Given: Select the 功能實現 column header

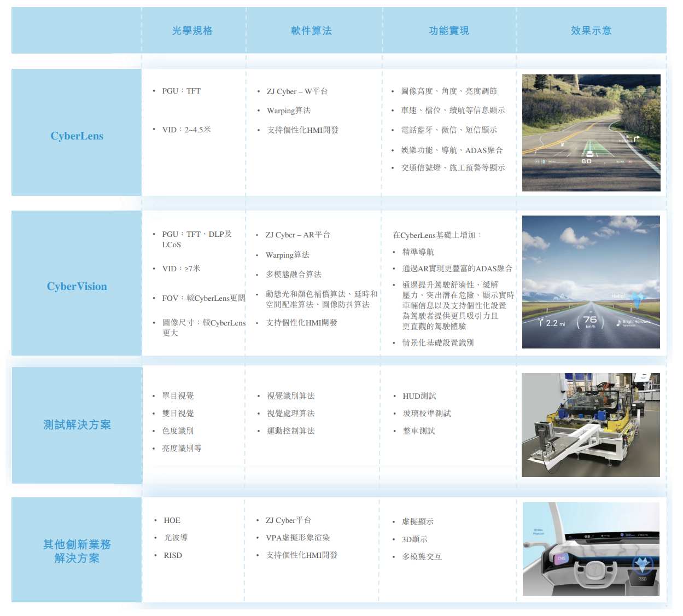Looking at the screenshot, I should pos(449,31).
